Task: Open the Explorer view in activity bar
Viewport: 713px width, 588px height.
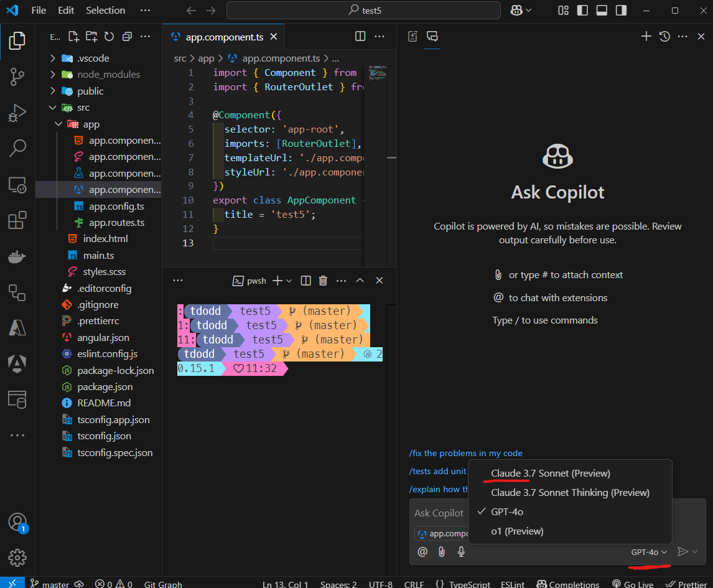Action: pos(17,41)
